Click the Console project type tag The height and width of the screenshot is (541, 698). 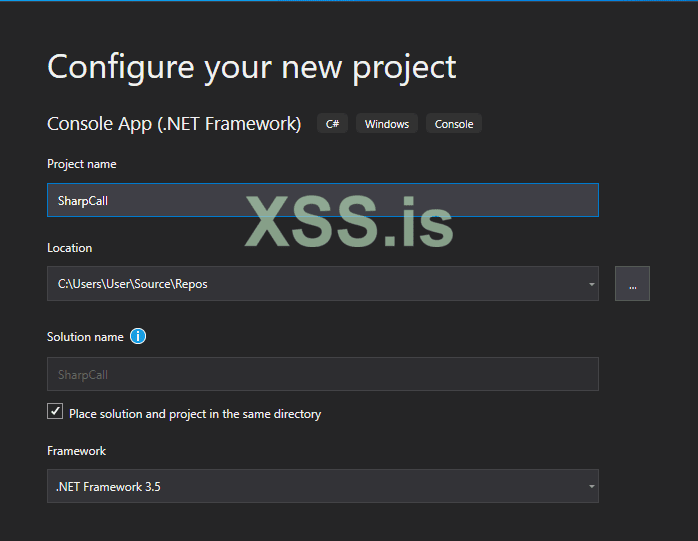click(x=454, y=124)
